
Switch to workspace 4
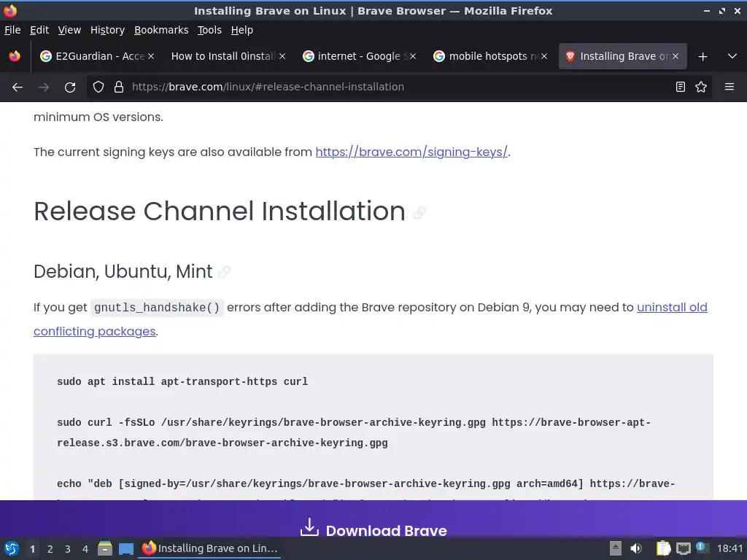[x=85, y=549]
